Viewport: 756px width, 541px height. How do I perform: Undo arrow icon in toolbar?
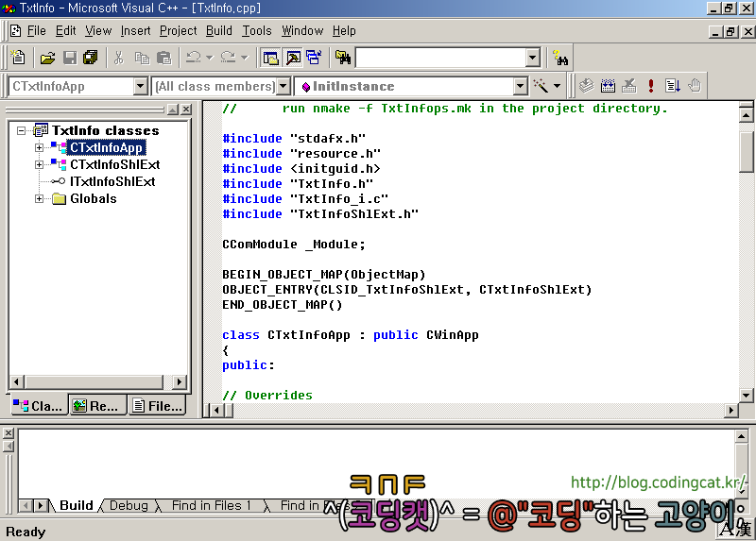(x=194, y=58)
